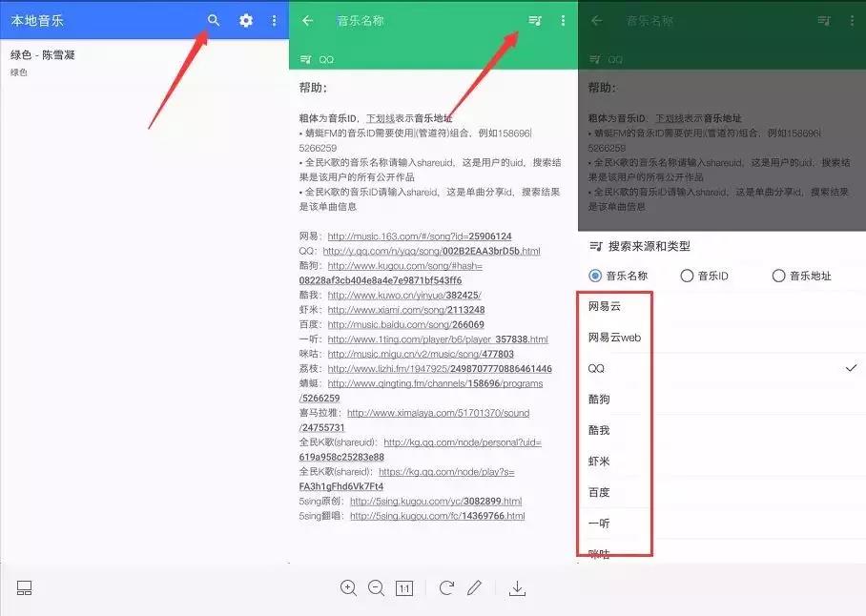Tap the download icon in bottom bar

[516, 588]
